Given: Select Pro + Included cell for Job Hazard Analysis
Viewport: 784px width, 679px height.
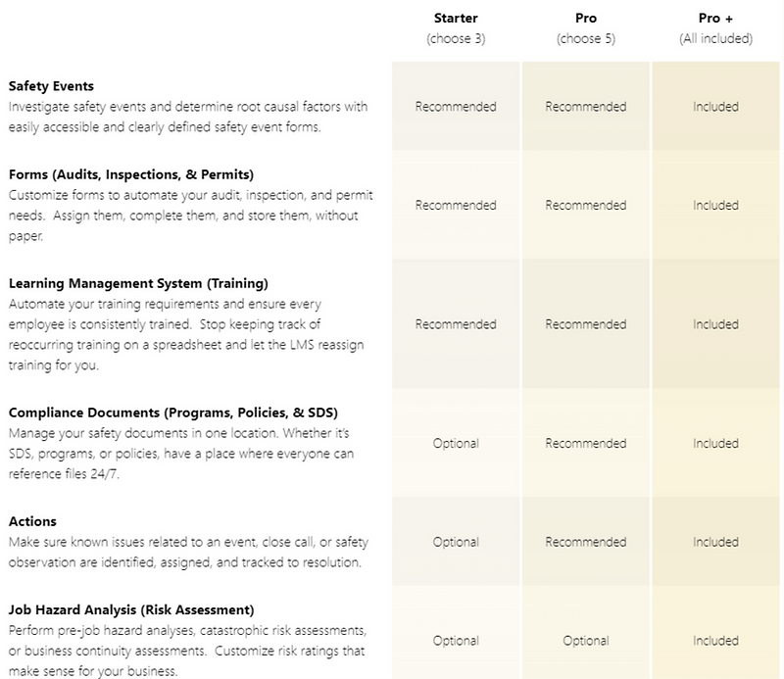Looking at the screenshot, I should 715,641.
